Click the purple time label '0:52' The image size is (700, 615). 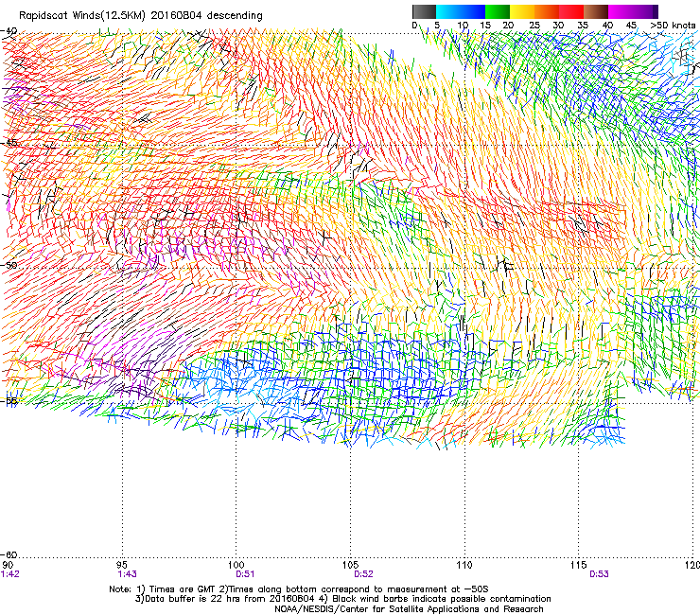point(363,574)
